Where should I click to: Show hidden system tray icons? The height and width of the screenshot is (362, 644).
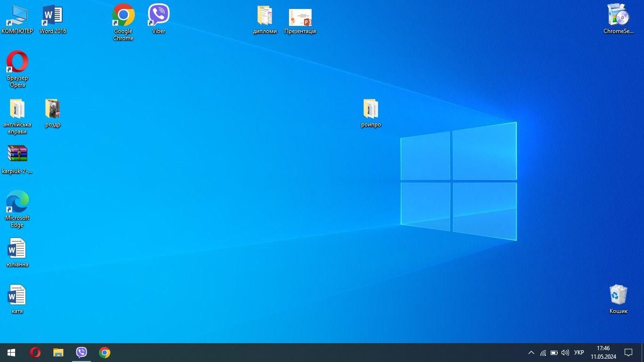(531, 353)
